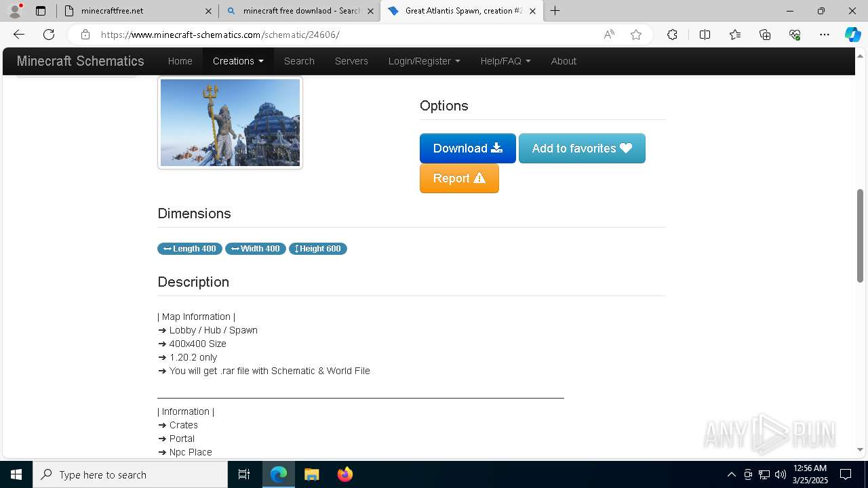Click the Crates list line
This screenshot has width=868, height=488.
click(178, 425)
